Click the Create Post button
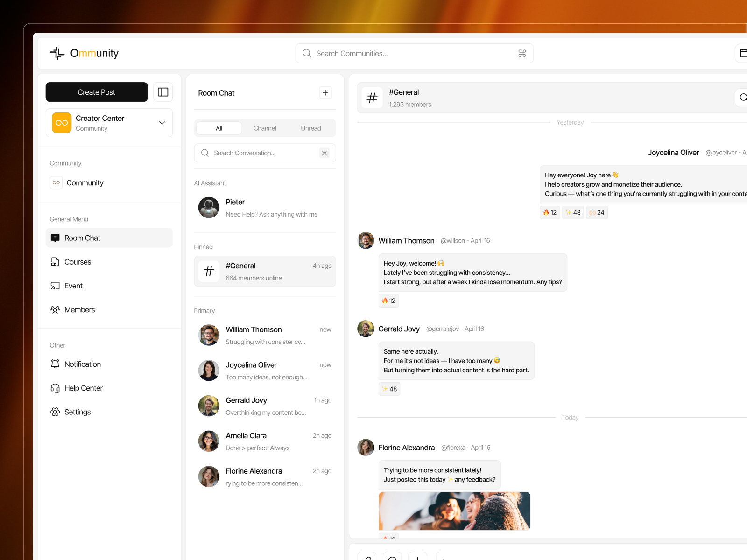Image resolution: width=747 pixels, height=560 pixels. coord(96,92)
